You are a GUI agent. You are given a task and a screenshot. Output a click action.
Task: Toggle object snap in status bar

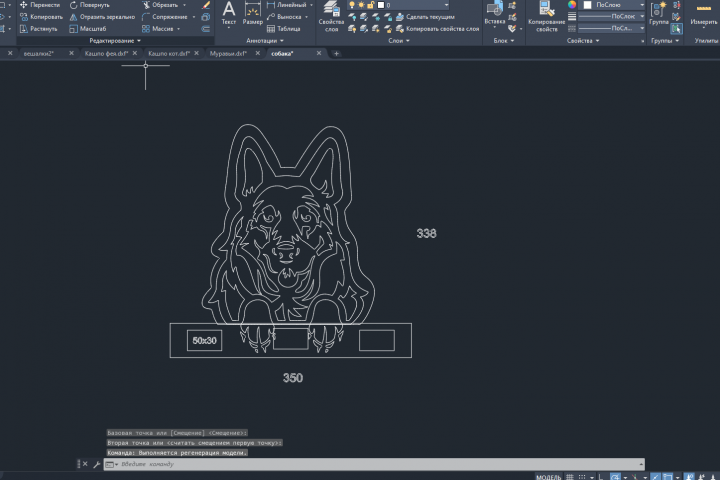point(667,477)
